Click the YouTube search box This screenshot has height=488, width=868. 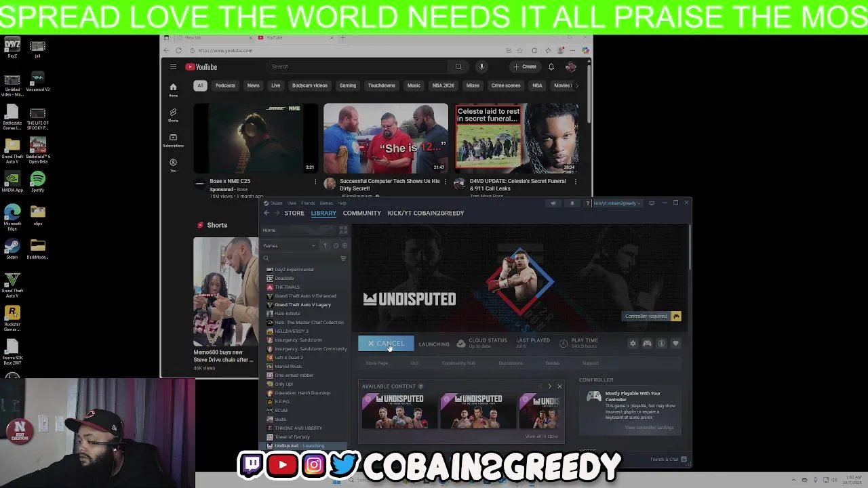357,66
